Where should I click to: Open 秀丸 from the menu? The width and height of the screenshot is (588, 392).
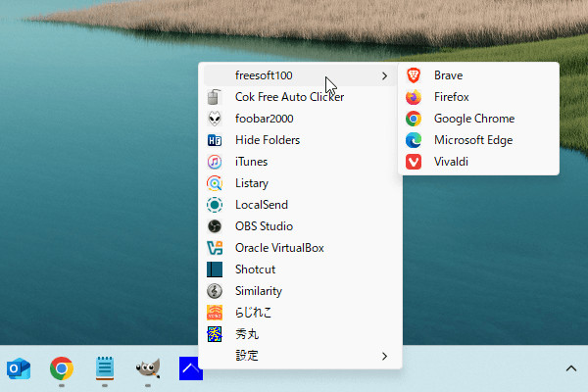[300, 334]
